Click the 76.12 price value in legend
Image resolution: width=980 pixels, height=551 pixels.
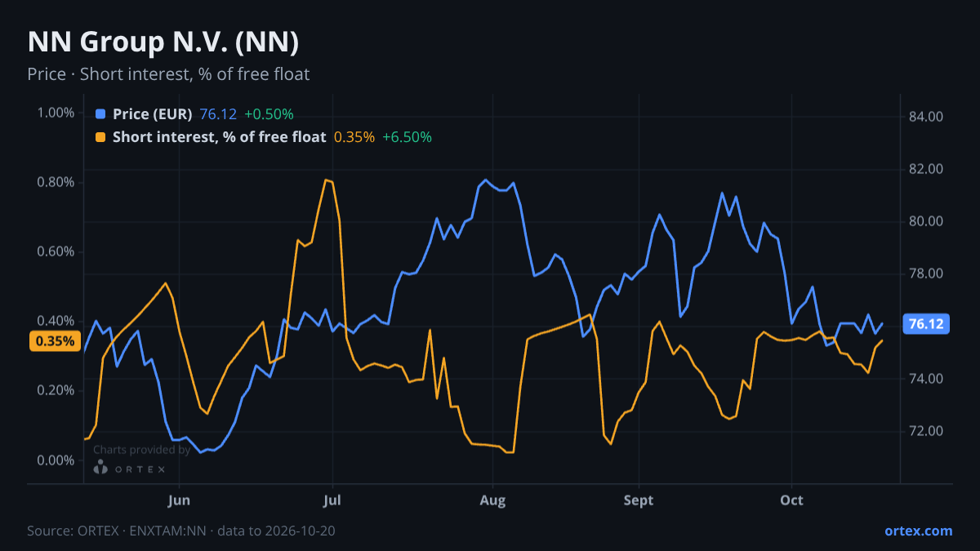218,114
